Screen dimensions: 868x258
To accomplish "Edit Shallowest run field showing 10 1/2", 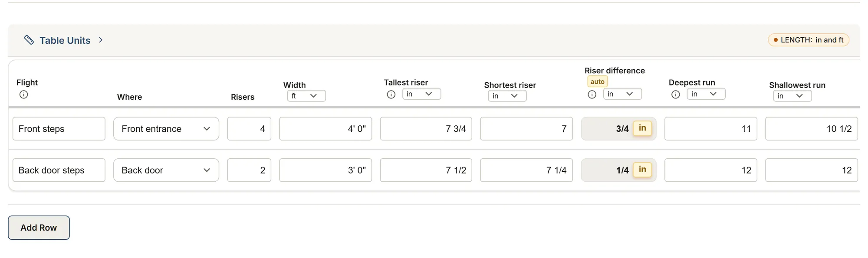I will click(812, 129).
